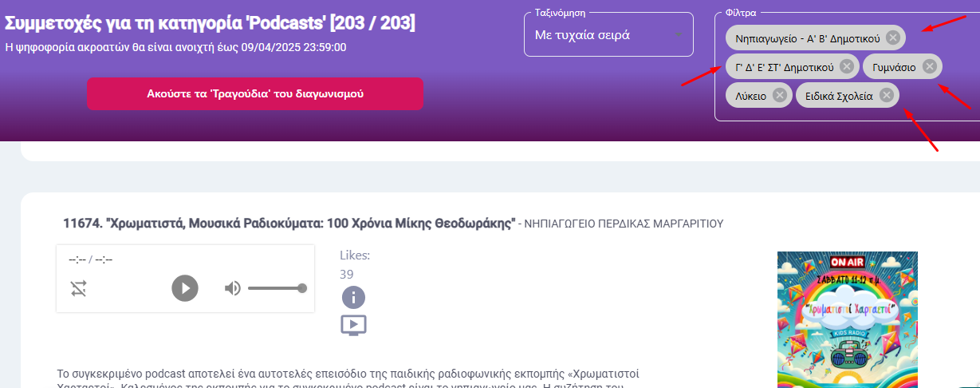Image resolution: width=980 pixels, height=388 pixels.
Task: Mute the audio with the speaker icon
Action: click(x=232, y=288)
